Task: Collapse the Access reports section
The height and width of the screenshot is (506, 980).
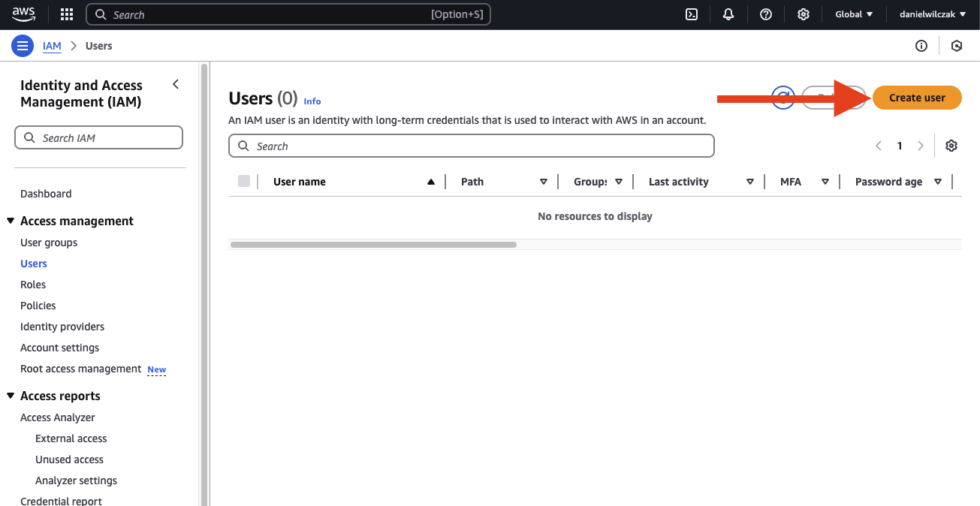Action: (x=11, y=396)
